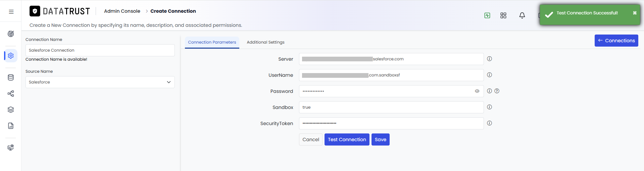Click the green activity status icon
The height and width of the screenshot is (171, 644).
(487, 15)
